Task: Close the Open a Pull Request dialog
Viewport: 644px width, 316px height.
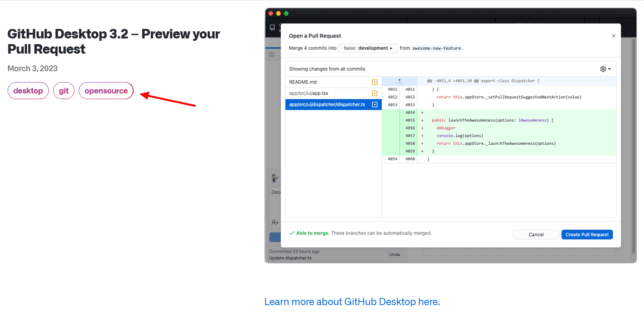Action: 613,36
